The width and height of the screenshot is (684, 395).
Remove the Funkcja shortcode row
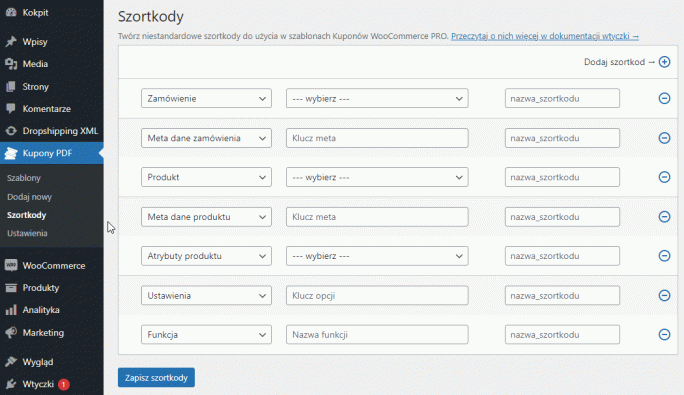click(664, 334)
